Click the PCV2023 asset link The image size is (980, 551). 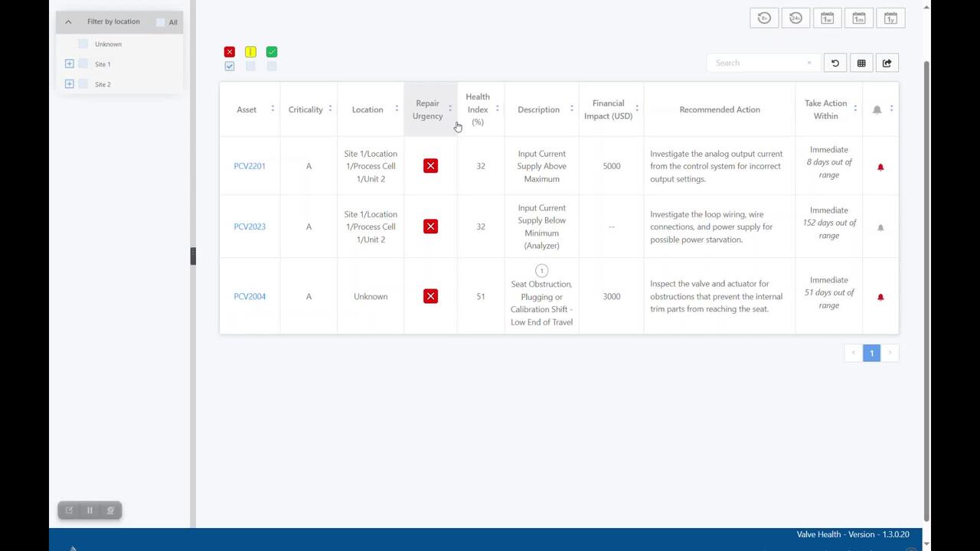[250, 227]
